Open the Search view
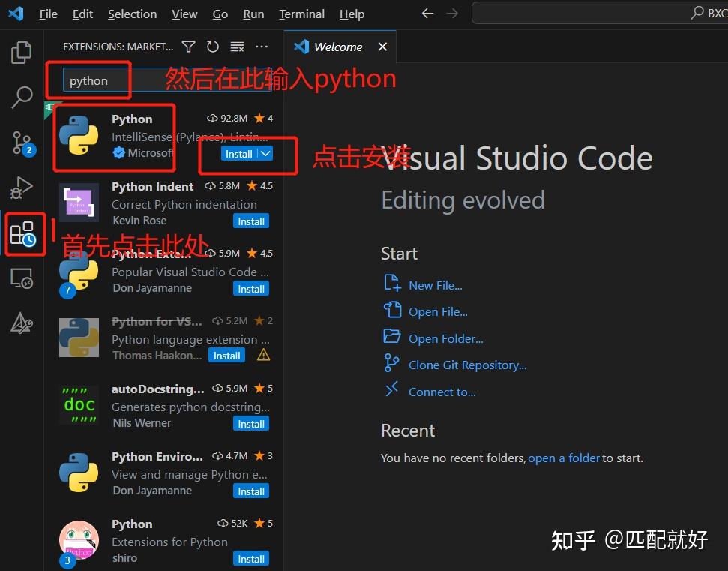Screen dimensions: 728x571 [21, 98]
